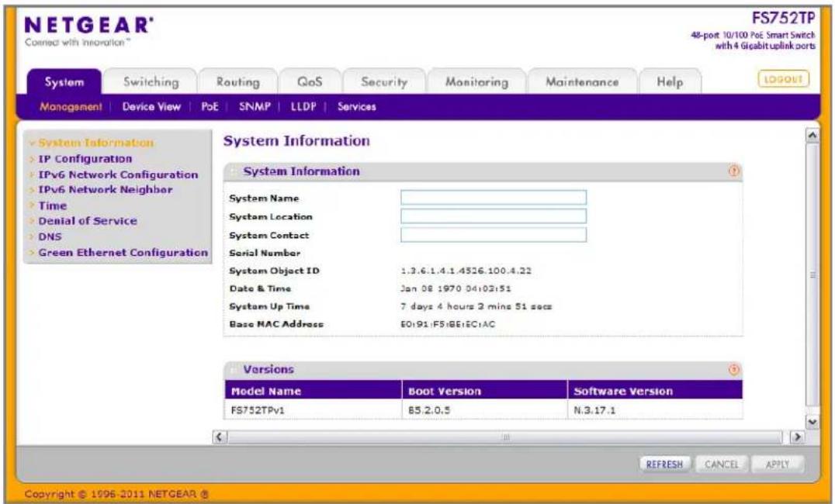Select System Information in sidebar
The height and width of the screenshot is (504, 835).
pyautogui.click(x=96, y=143)
